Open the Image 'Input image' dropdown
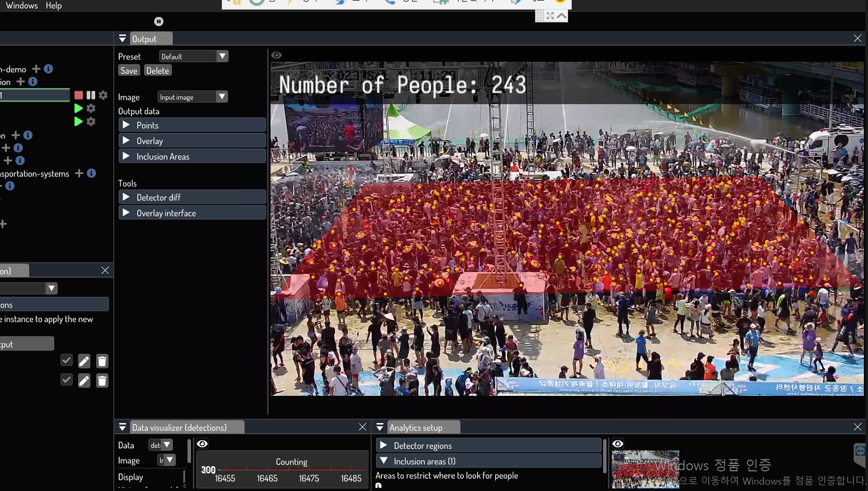This screenshot has width=868, height=491. [192, 97]
